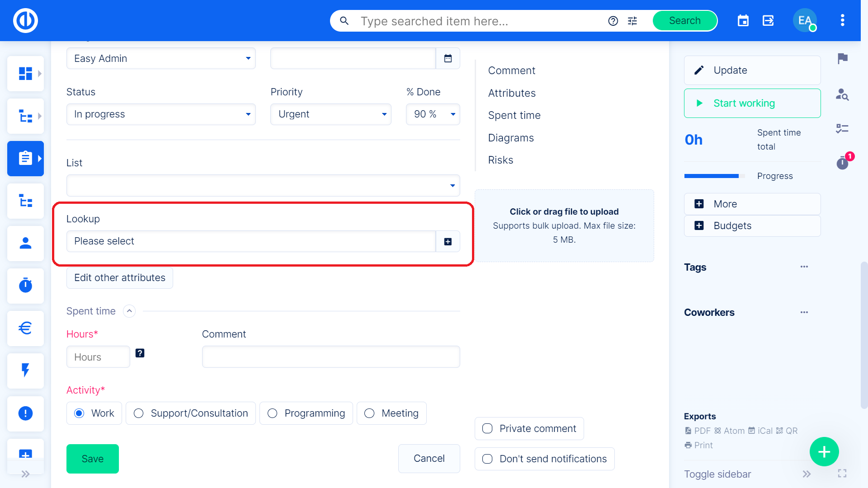
Task: Click the Lookup Please select field
Action: [251, 241]
